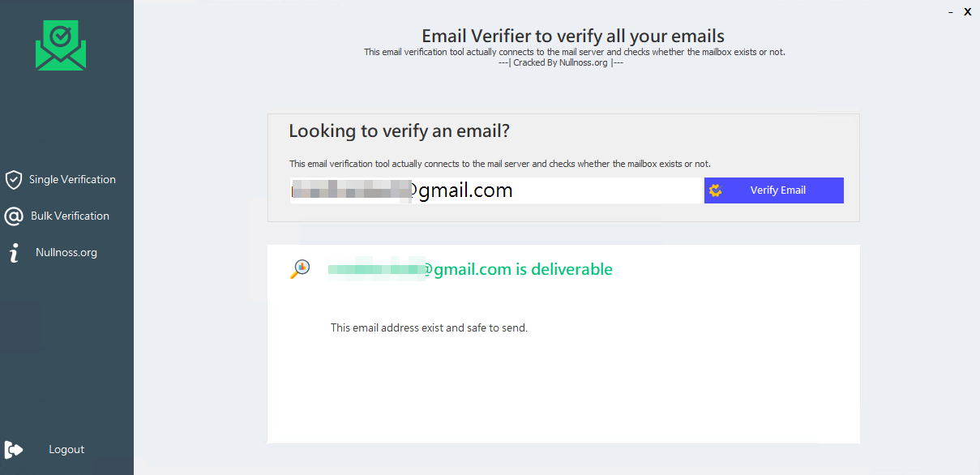Click the magnifier icon beside the result
The height and width of the screenshot is (475, 980).
pyautogui.click(x=299, y=269)
